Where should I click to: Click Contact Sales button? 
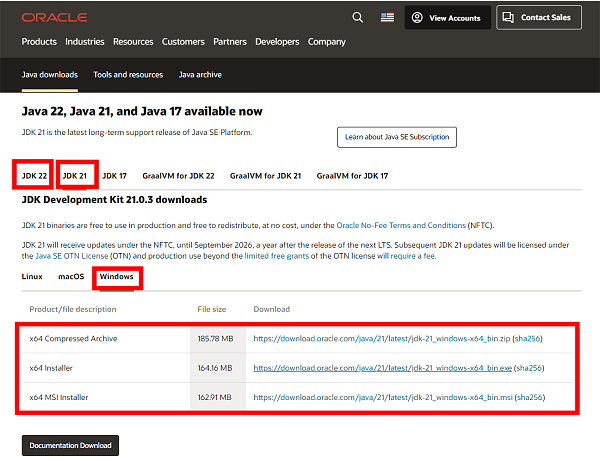[539, 17]
